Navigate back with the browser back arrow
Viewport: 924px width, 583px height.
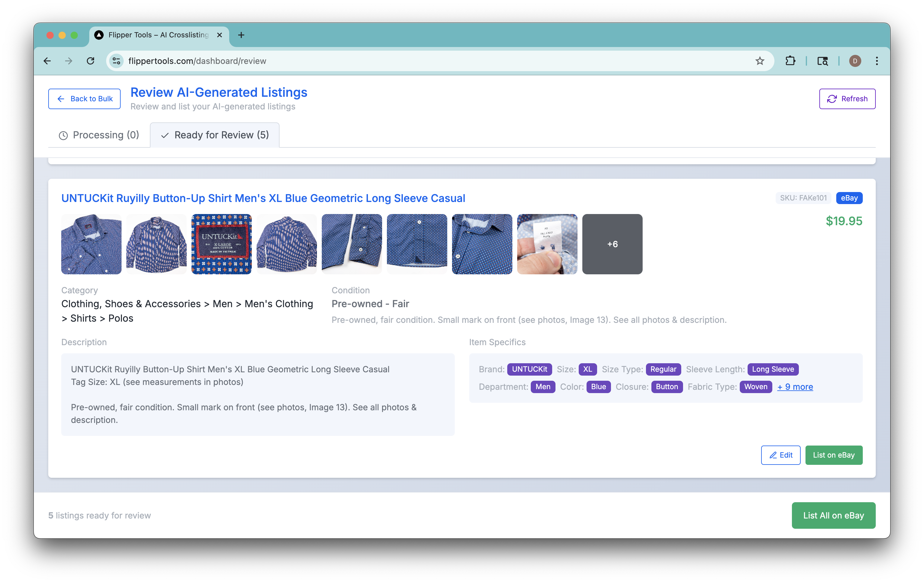click(x=47, y=61)
